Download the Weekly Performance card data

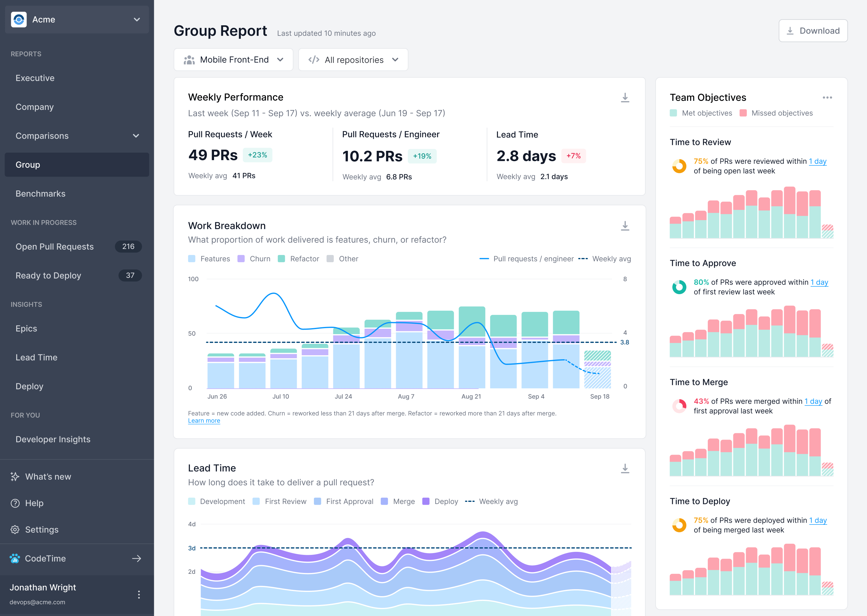coord(625,98)
